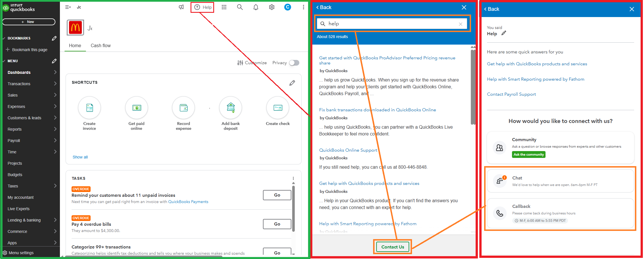Screen dimensions: 644x259
Task: Switch to the Home tab
Action: [75, 45]
